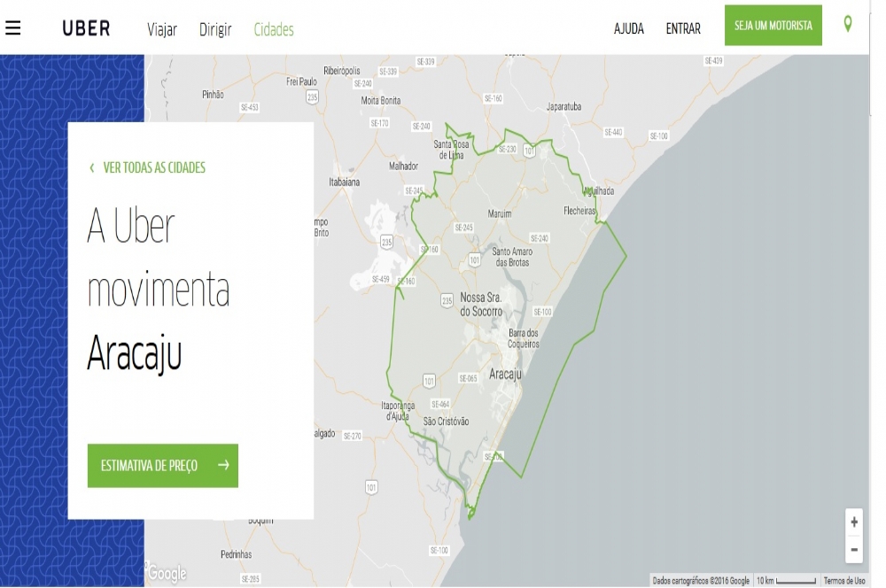
Task: Click Ver Todas as Cidades link
Action: (154, 167)
